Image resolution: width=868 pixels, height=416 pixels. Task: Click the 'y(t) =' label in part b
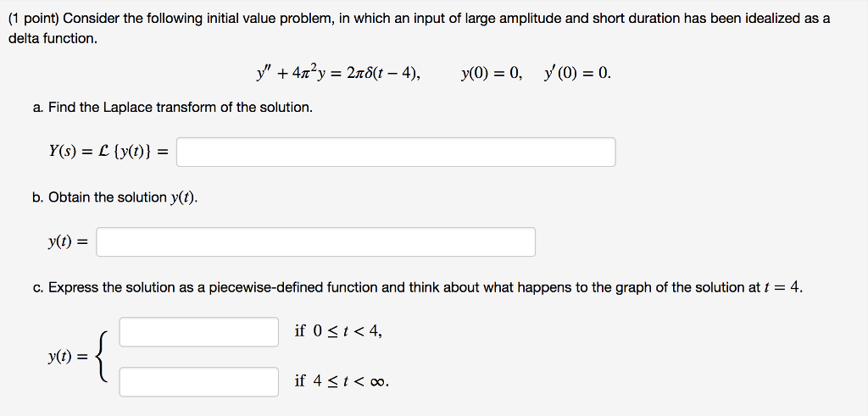pos(68,241)
